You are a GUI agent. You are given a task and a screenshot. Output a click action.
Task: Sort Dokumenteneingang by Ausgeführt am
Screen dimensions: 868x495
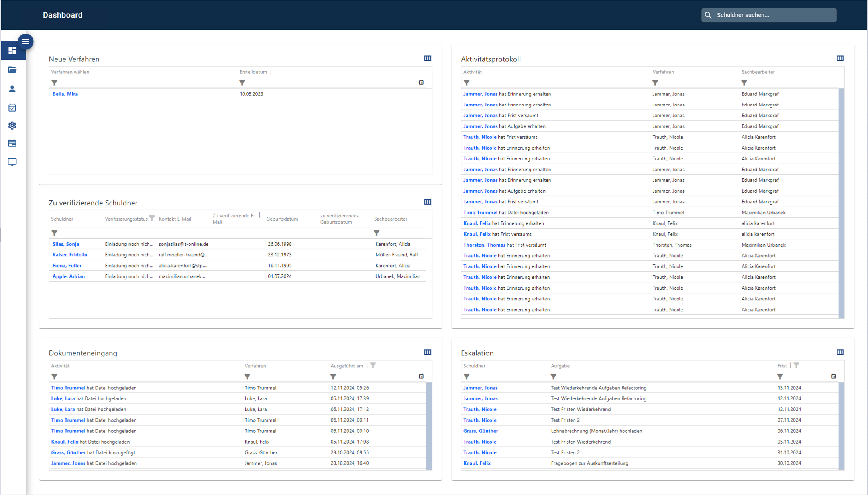pyautogui.click(x=347, y=366)
